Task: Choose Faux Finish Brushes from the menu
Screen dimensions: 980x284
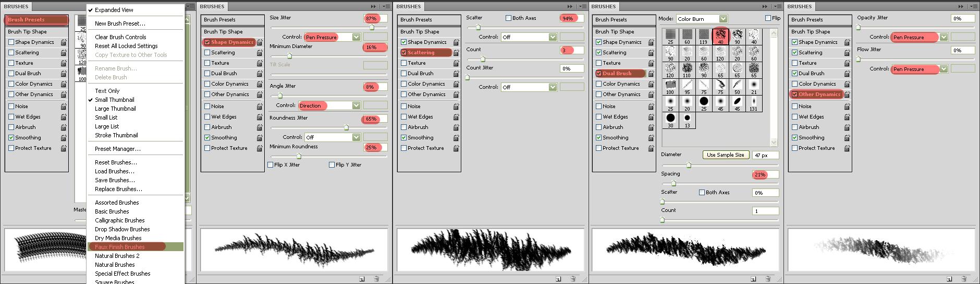Action: coord(120,247)
